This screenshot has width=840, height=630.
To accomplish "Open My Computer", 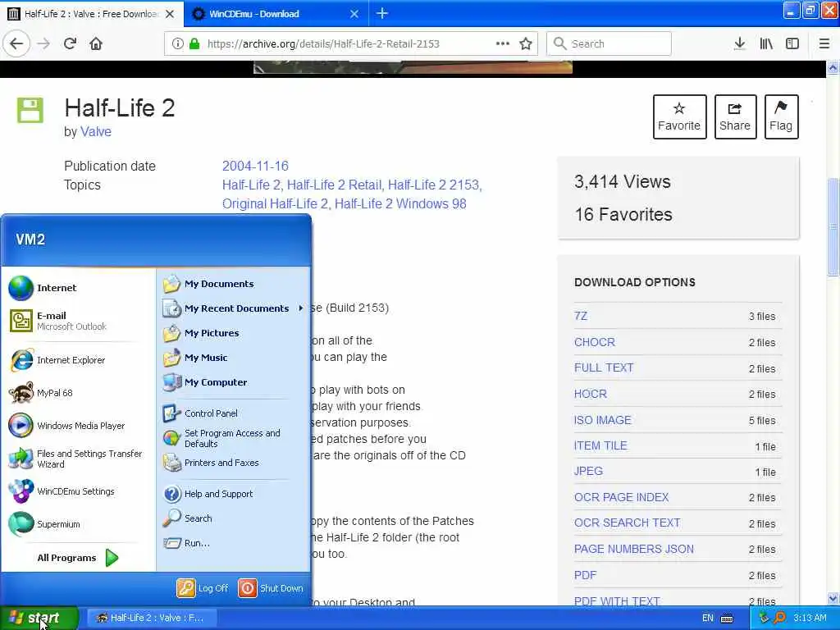I will click(234, 382).
